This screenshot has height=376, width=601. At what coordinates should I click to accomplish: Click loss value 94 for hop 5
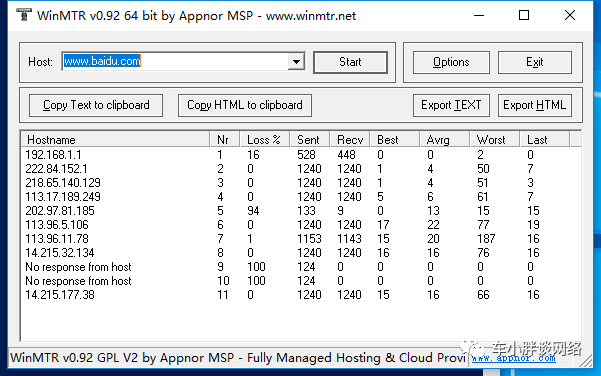[253, 211]
